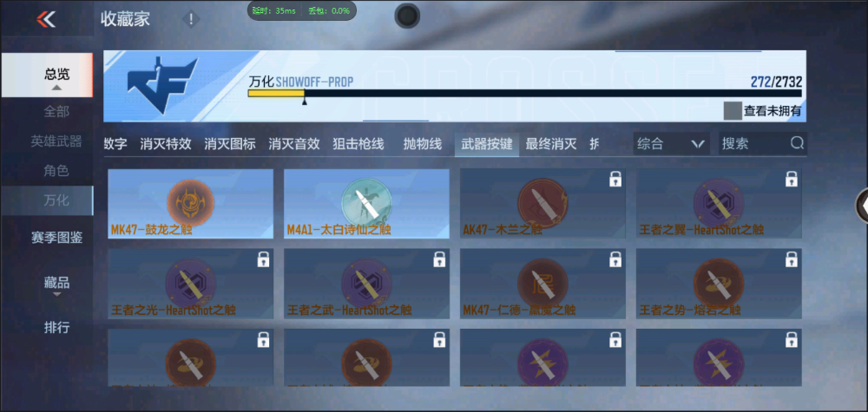Click the lock icon on 王者之翼-HeartShot之触
Screen dimensions: 868x412
(791, 180)
